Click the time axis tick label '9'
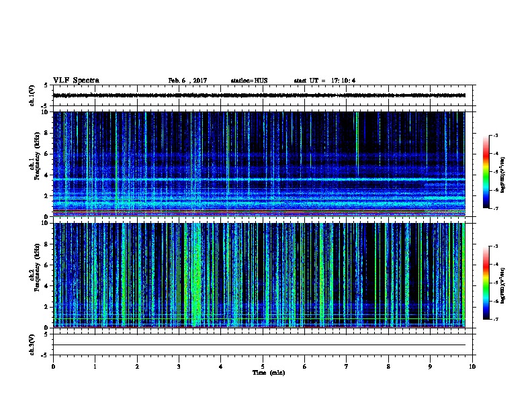Image resolution: width=532 pixels, height=411 pixels. point(430,367)
